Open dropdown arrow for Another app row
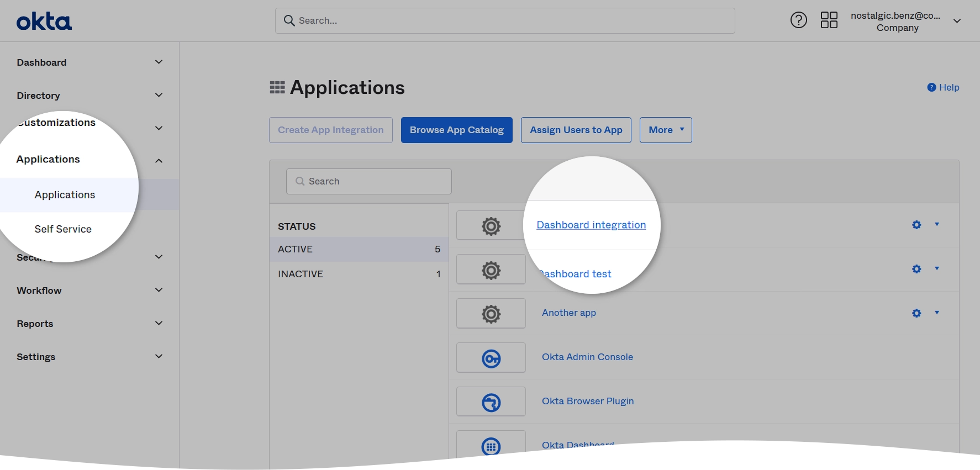Viewport: 980px width, 470px height. pos(937,313)
